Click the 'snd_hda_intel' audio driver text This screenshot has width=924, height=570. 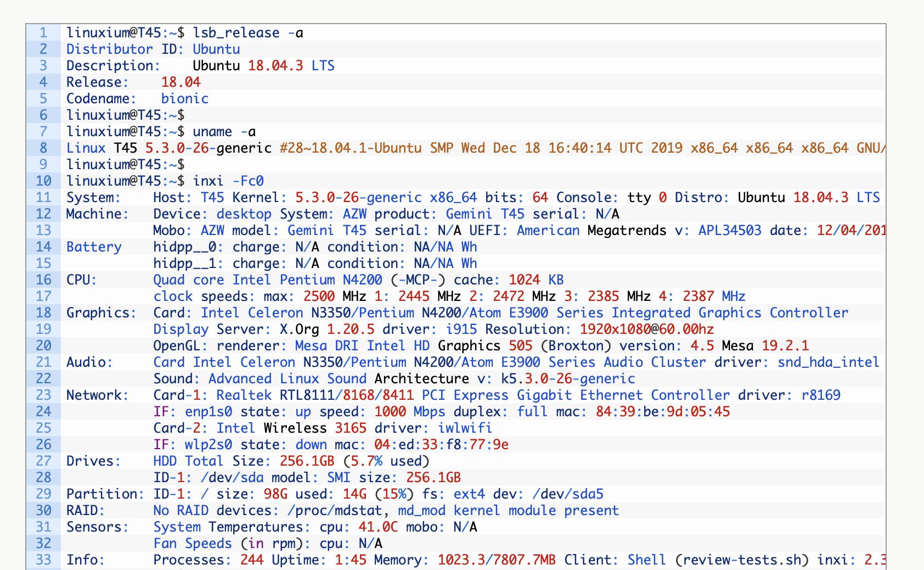tap(828, 362)
